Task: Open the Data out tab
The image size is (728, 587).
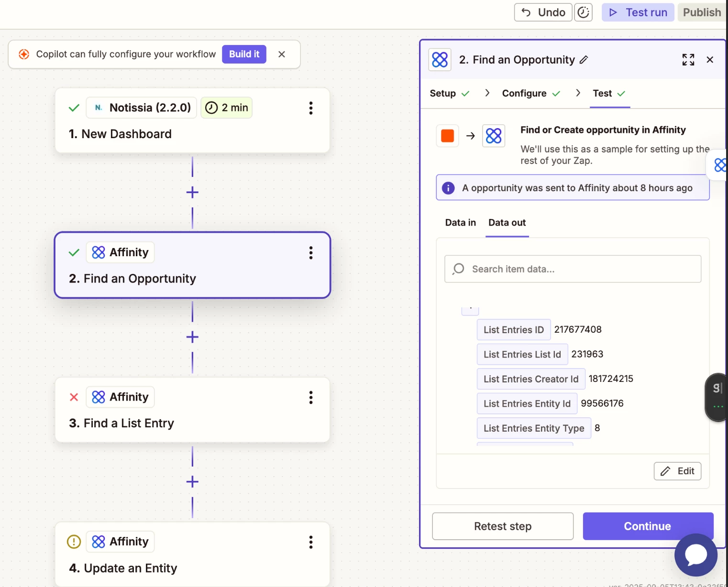Action: click(507, 223)
